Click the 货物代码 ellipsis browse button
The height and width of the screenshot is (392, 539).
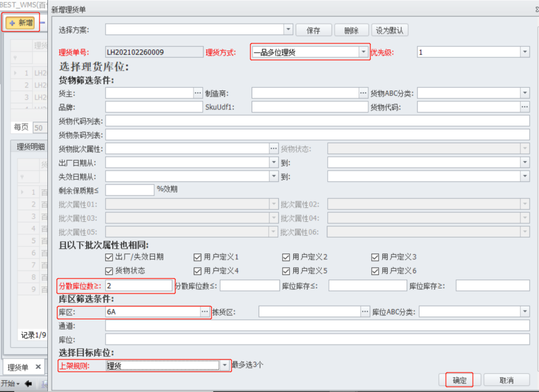[525, 107]
